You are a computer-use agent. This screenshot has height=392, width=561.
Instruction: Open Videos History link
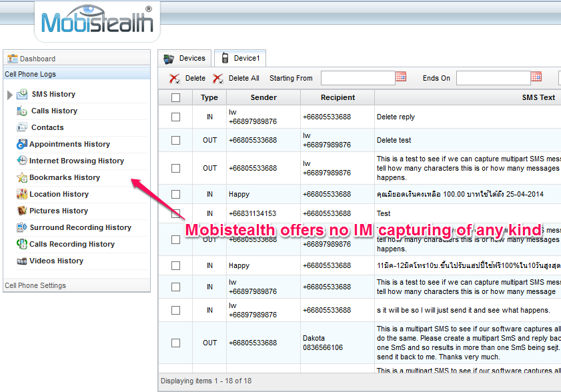(x=57, y=261)
